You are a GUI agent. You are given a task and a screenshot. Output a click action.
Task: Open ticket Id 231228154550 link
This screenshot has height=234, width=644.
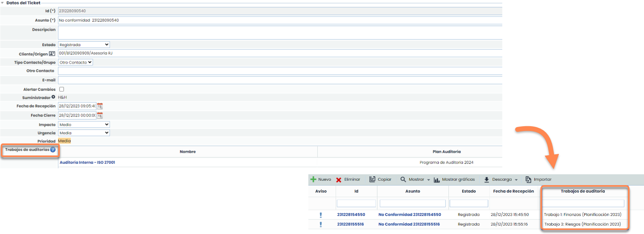351,215
